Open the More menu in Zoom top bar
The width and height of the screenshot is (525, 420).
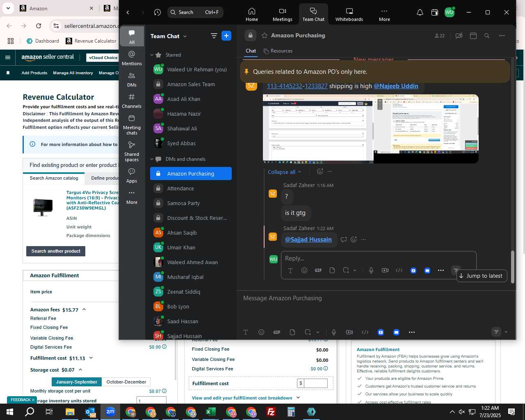click(x=384, y=14)
